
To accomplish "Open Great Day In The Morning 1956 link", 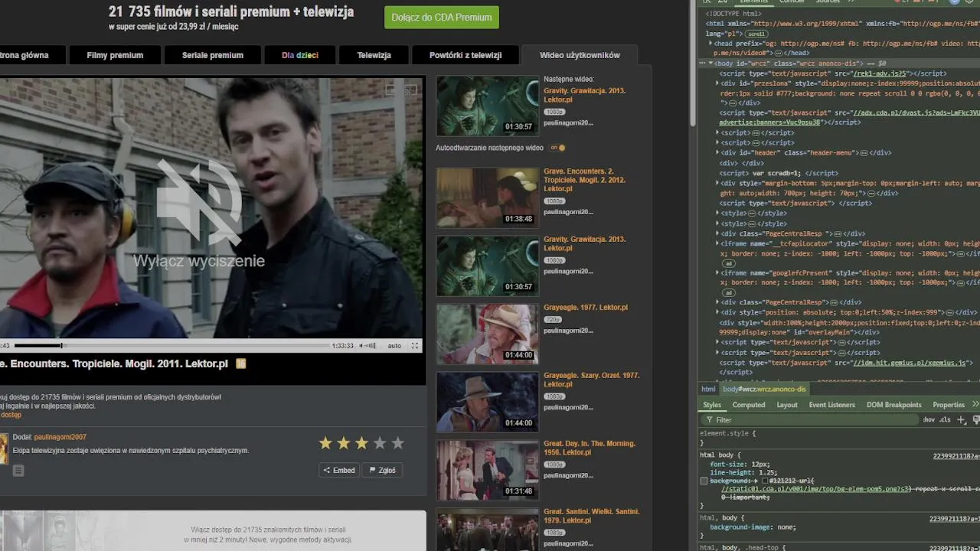I will (590, 448).
